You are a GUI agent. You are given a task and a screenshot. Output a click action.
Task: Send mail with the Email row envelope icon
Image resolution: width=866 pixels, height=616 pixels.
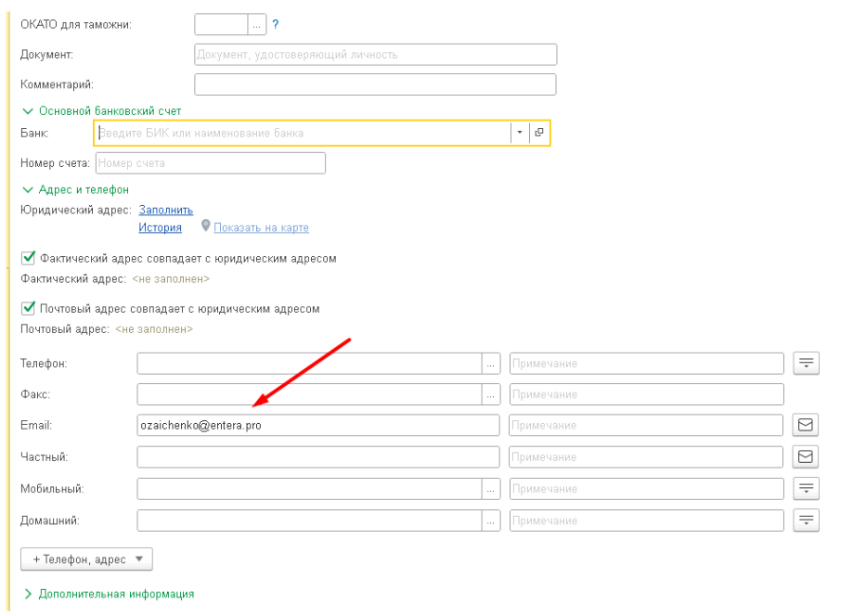click(806, 425)
